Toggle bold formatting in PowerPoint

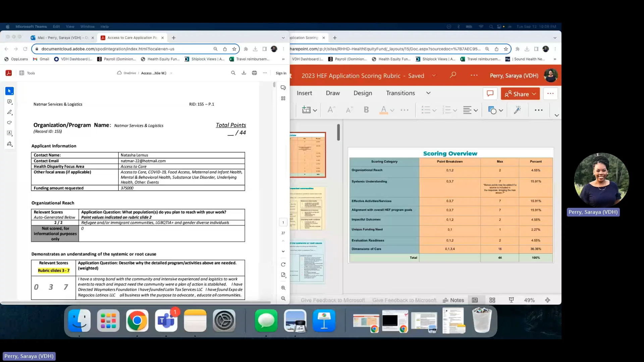point(366,110)
